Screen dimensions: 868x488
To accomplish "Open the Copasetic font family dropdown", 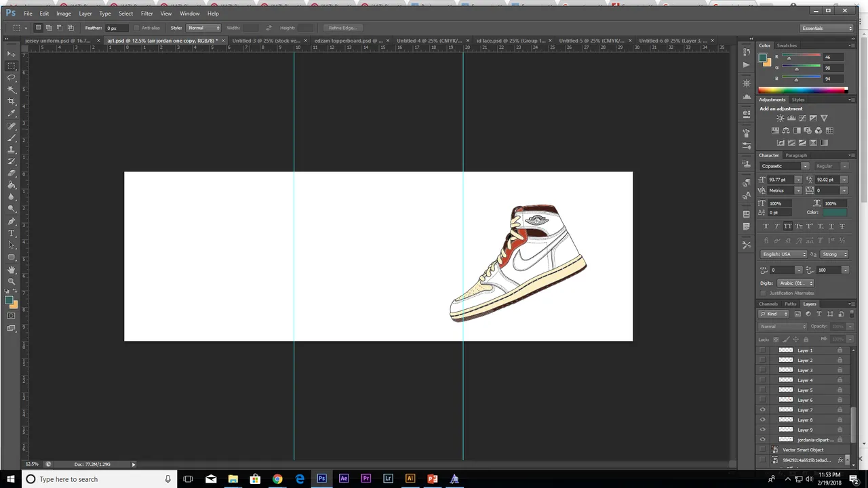I will point(785,166).
